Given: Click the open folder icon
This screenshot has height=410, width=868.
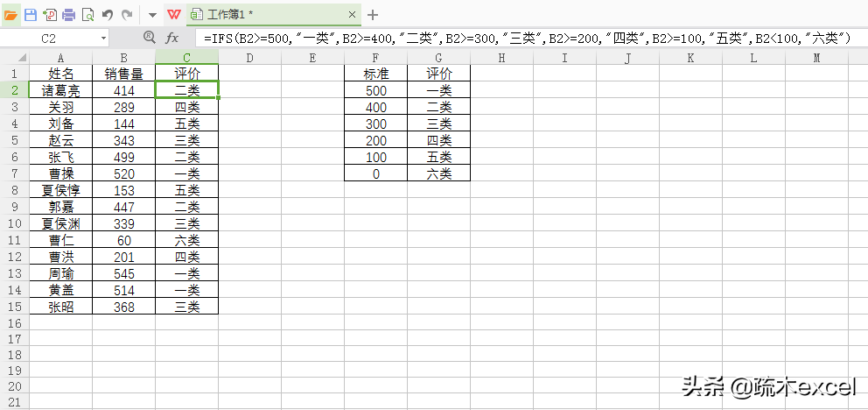Looking at the screenshot, I should pyautogui.click(x=11, y=15).
